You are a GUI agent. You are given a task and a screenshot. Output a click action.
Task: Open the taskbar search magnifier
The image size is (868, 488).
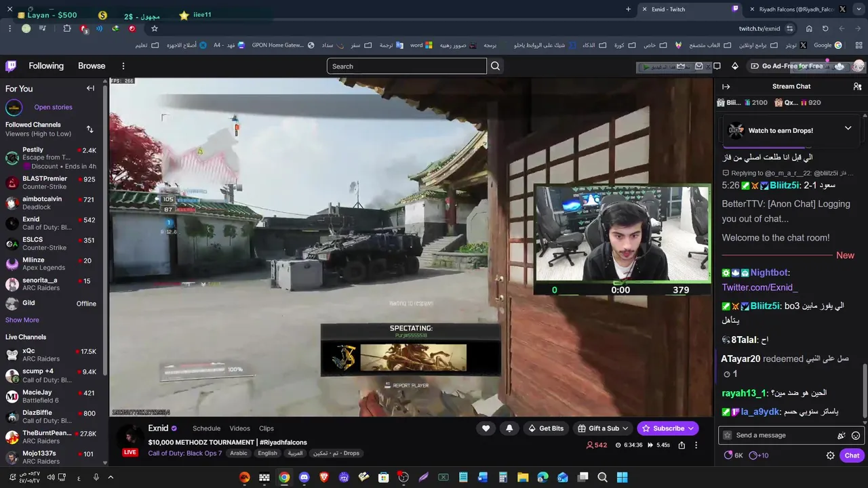tap(602, 477)
